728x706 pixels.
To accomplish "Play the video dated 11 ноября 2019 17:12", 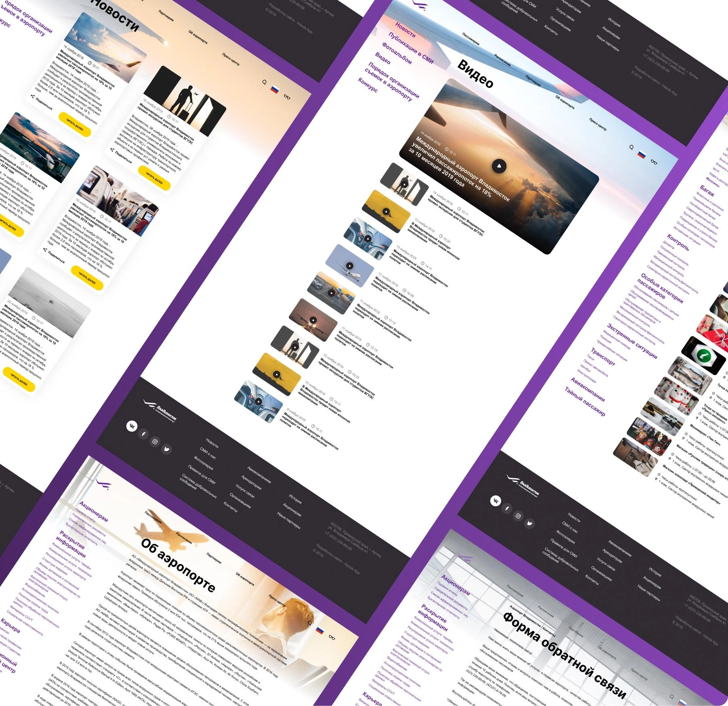I will click(331, 293).
